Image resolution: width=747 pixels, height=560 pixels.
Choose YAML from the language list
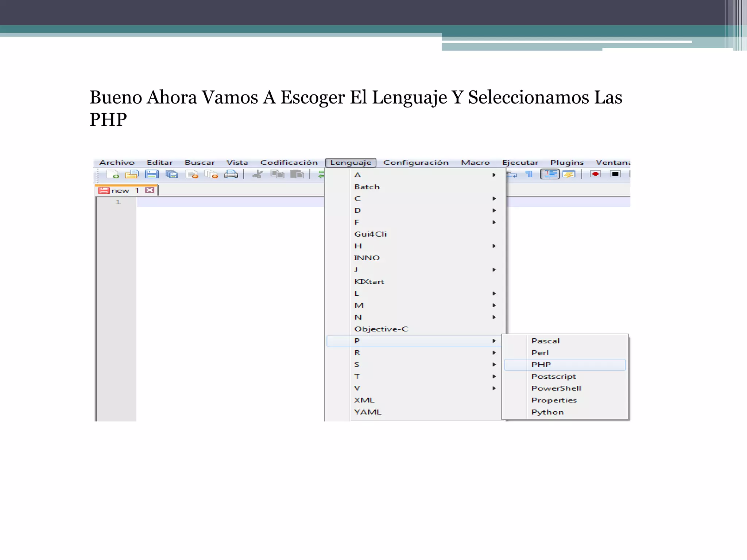coord(415,412)
